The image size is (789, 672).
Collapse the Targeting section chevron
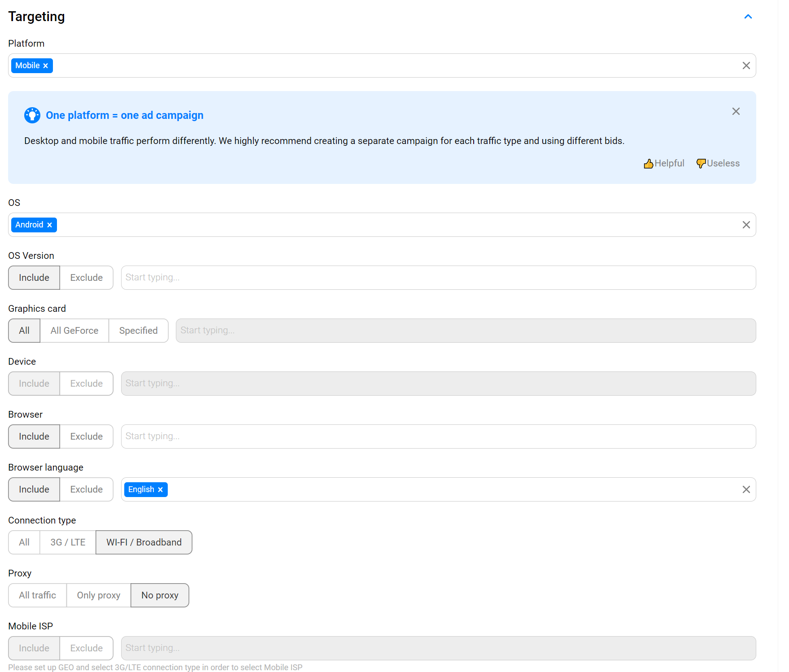[748, 17]
